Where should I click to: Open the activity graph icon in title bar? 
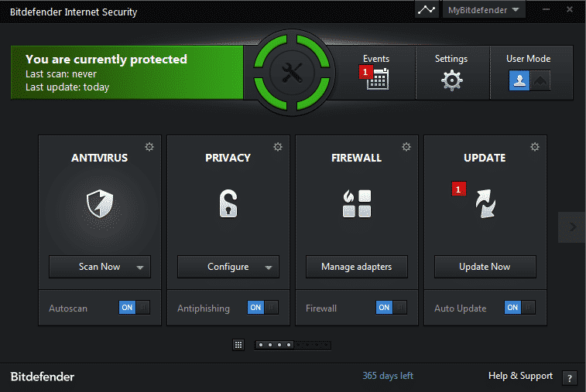click(426, 10)
